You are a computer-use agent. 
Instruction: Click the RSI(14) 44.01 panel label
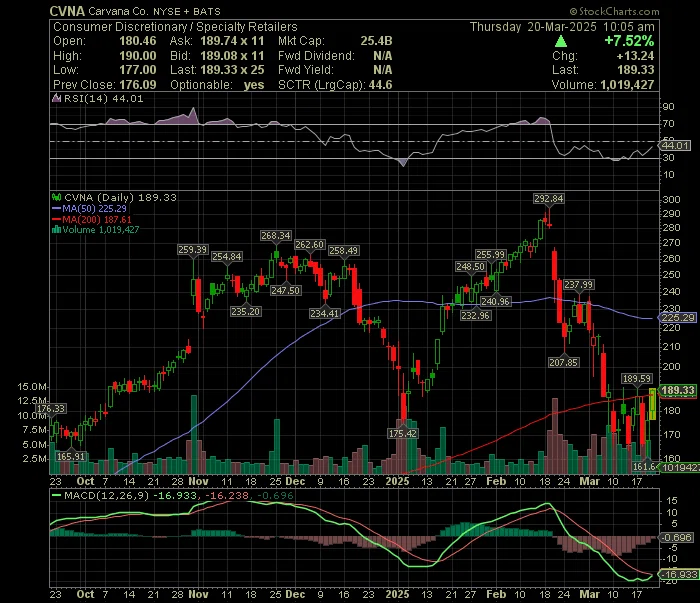tap(104, 98)
